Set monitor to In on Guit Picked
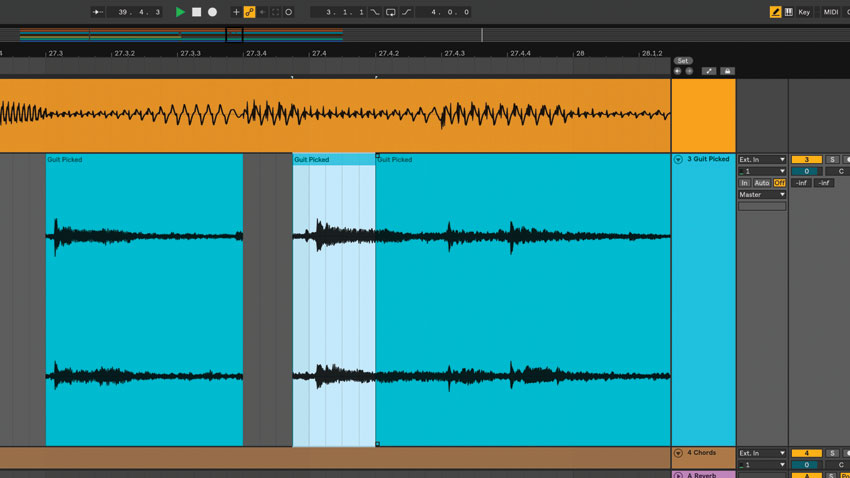The height and width of the screenshot is (478, 850). (x=744, y=183)
